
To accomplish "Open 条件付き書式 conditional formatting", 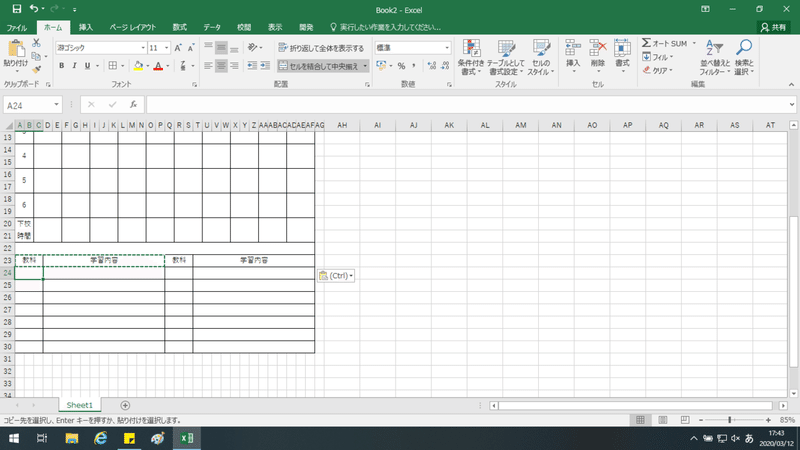I will pos(470,58).
